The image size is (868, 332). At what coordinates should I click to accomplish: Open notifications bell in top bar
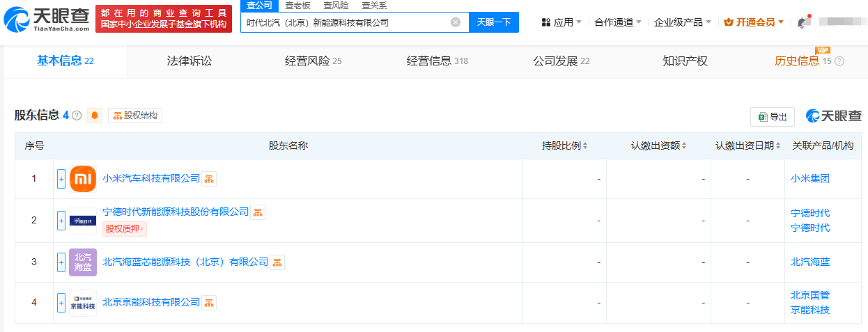tap(803, 22)
